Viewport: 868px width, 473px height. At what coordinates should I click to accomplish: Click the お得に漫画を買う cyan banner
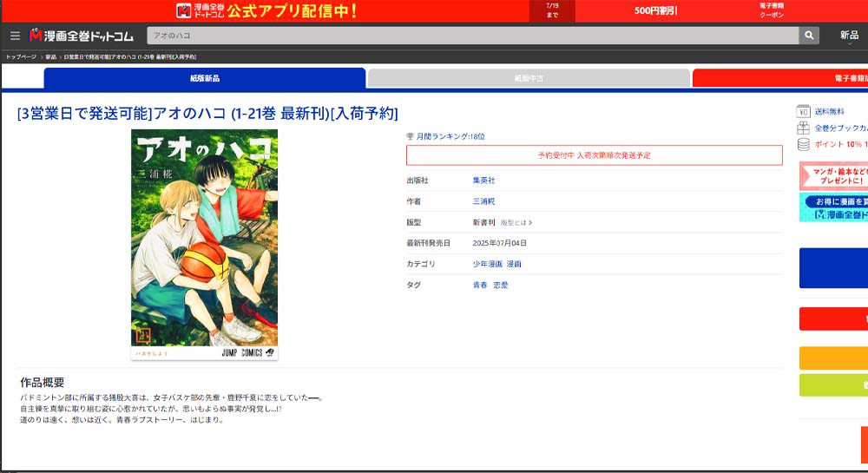[x=833, y=207]
